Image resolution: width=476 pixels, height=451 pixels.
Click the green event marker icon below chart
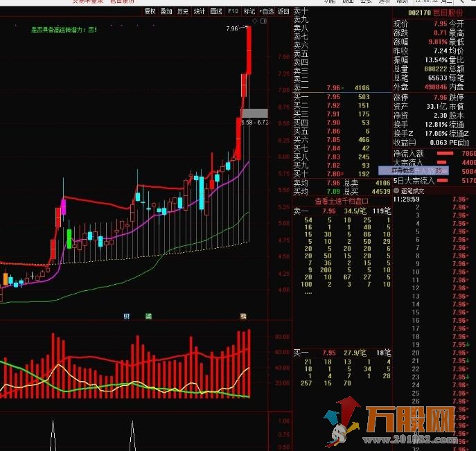[148, 316]
